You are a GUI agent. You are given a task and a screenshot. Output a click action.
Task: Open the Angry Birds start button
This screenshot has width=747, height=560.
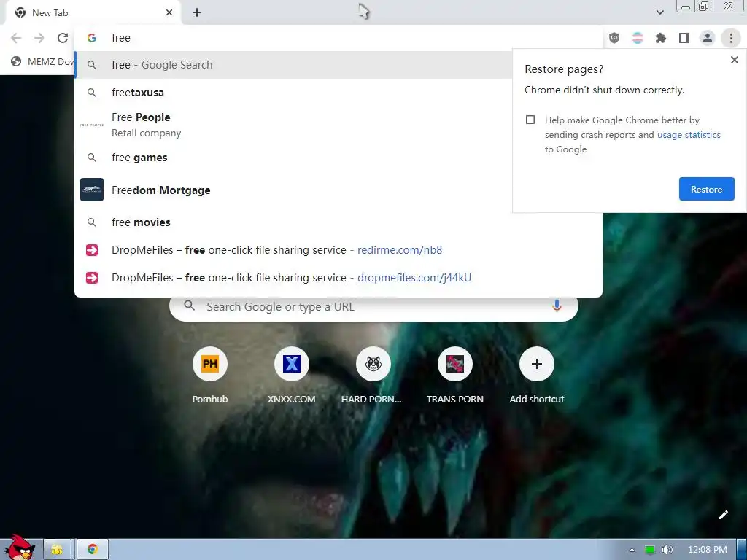click(19, 548)
